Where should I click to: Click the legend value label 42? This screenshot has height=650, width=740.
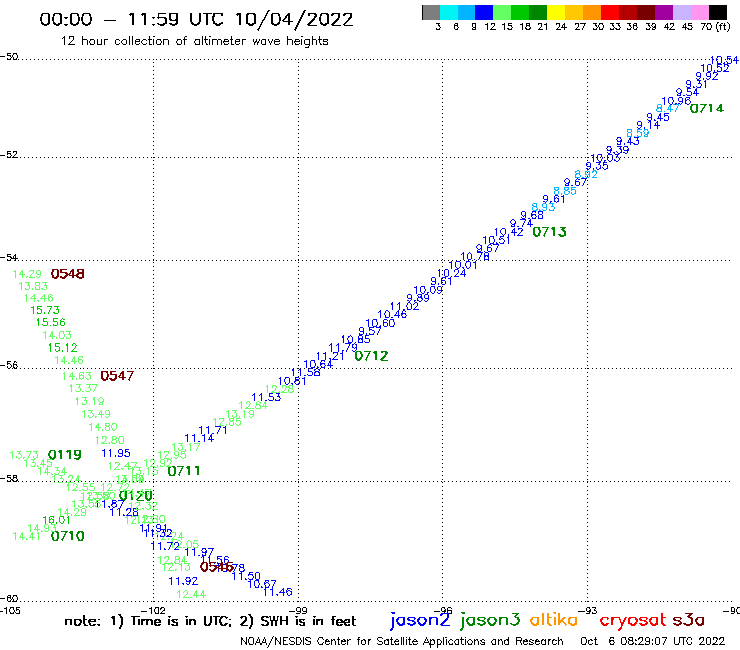pos(669,27)
